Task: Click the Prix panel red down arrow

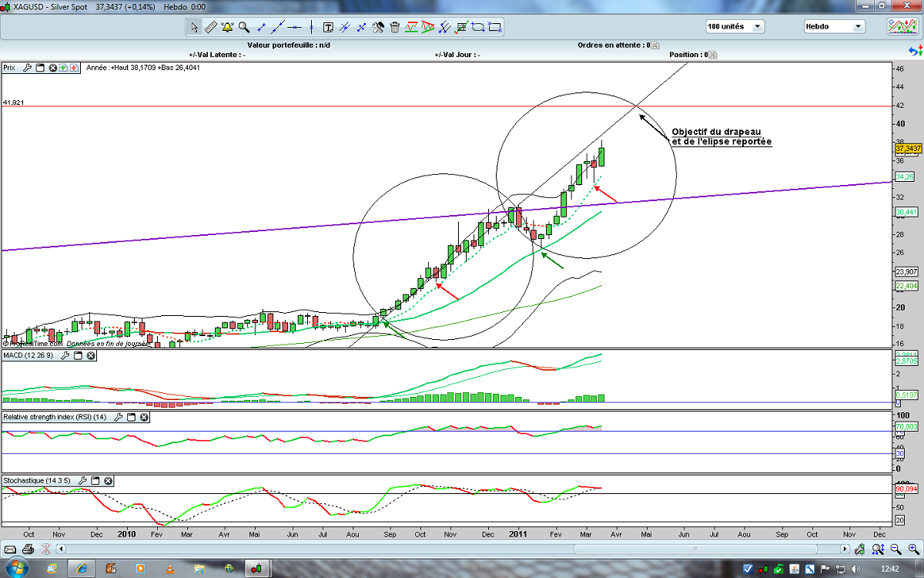Action: (74, 68)
